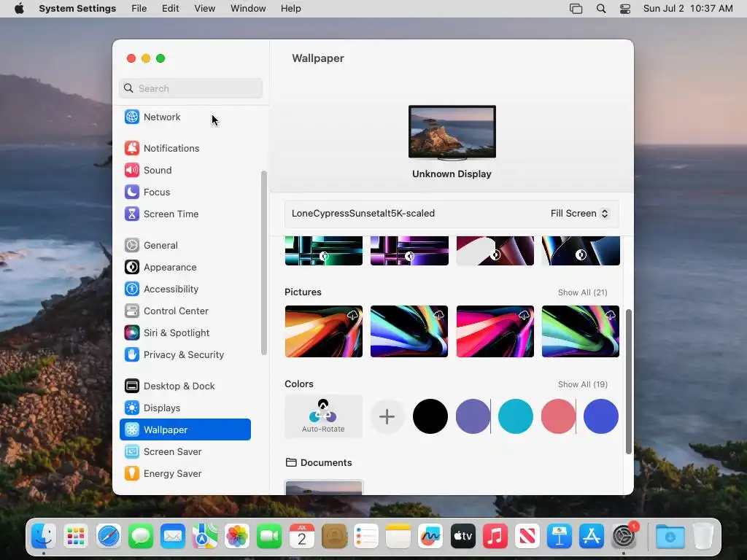The image size is (747, 560).
Task: Select Auto-Rotate colors option
Action: click(x=323, y=416)
